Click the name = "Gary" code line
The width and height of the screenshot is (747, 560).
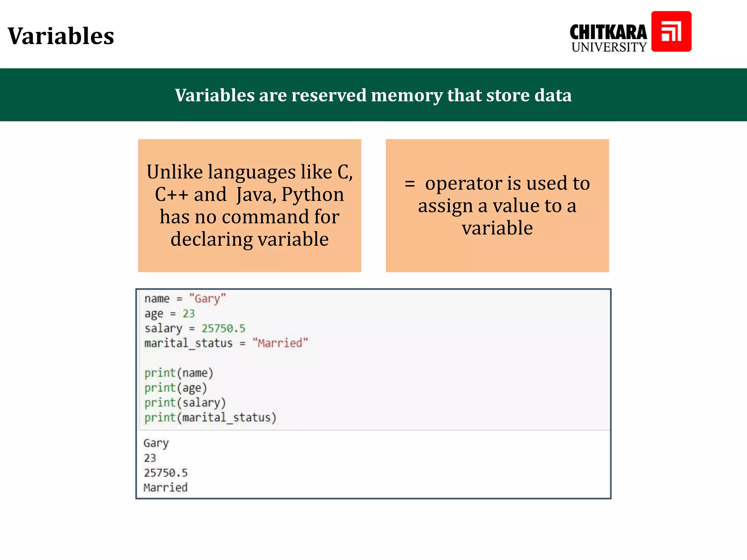(x=185, y=299)
